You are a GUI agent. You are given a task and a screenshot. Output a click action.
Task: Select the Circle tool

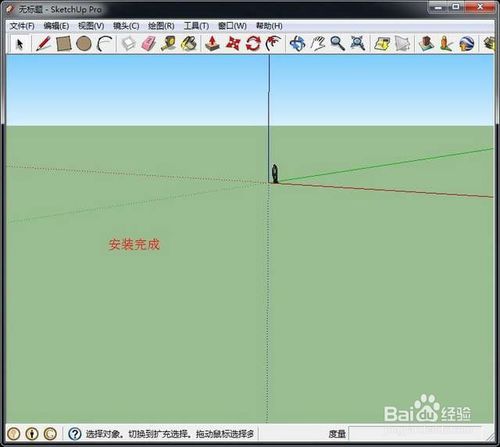(x=84, y=44)
